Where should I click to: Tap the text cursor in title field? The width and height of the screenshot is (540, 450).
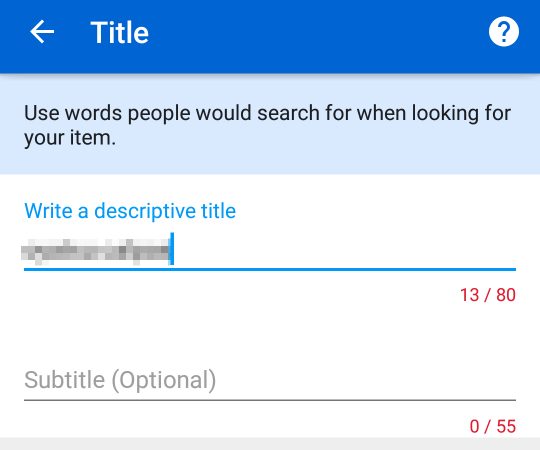click(172, 249)
